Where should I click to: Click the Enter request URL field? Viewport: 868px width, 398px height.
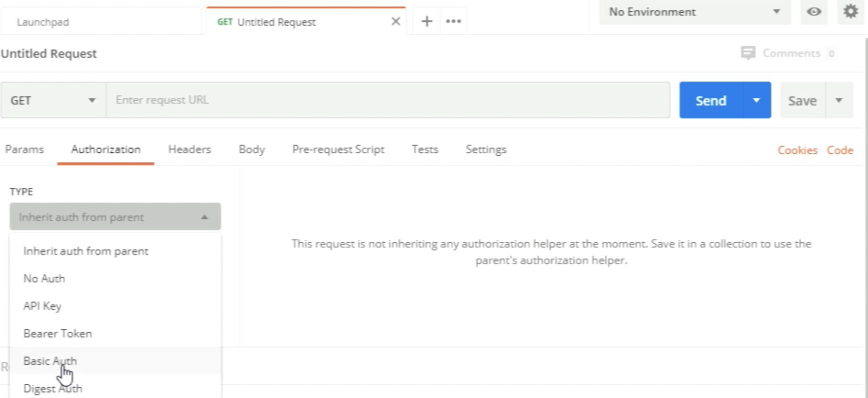click(x=388, y=100)
